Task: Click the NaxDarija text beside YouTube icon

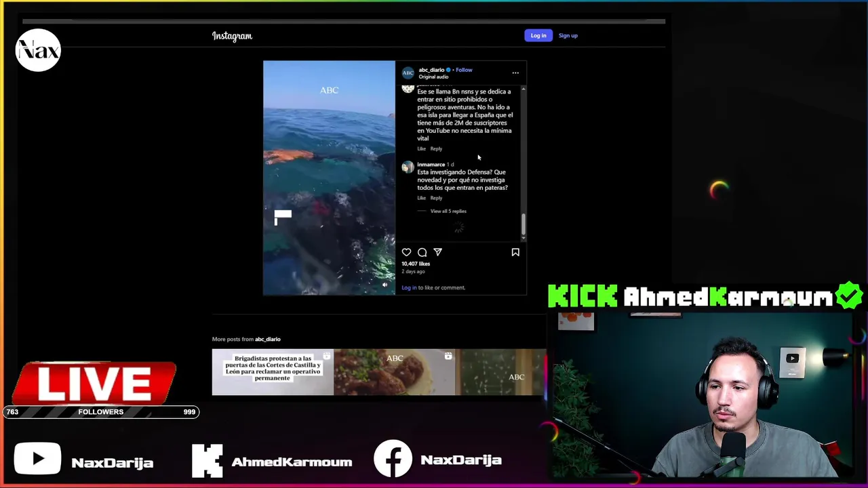Action: (112, 463)
